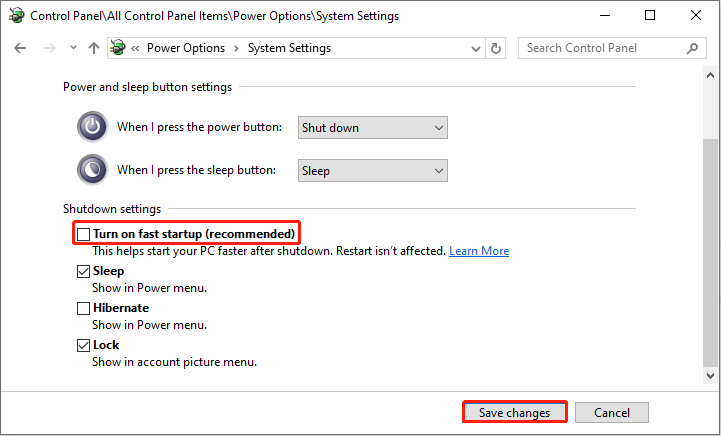Open the power button action dropdown
This screenshot has height=436, width=721.
pos(372,128)
